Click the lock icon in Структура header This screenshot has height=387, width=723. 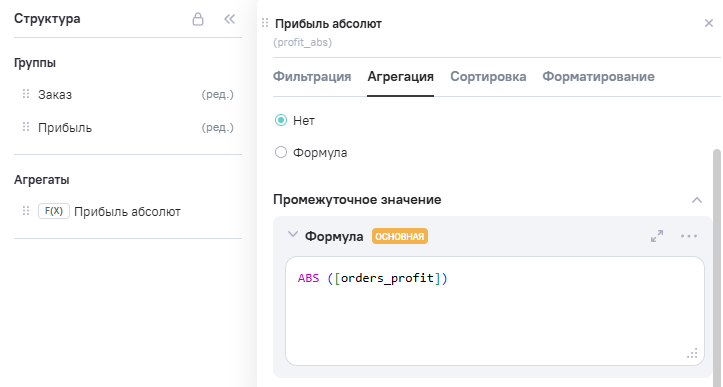(x=198, y=19)
